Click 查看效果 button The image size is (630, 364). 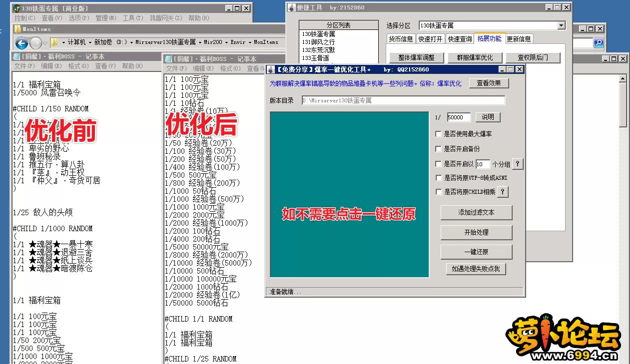point(489,83)
